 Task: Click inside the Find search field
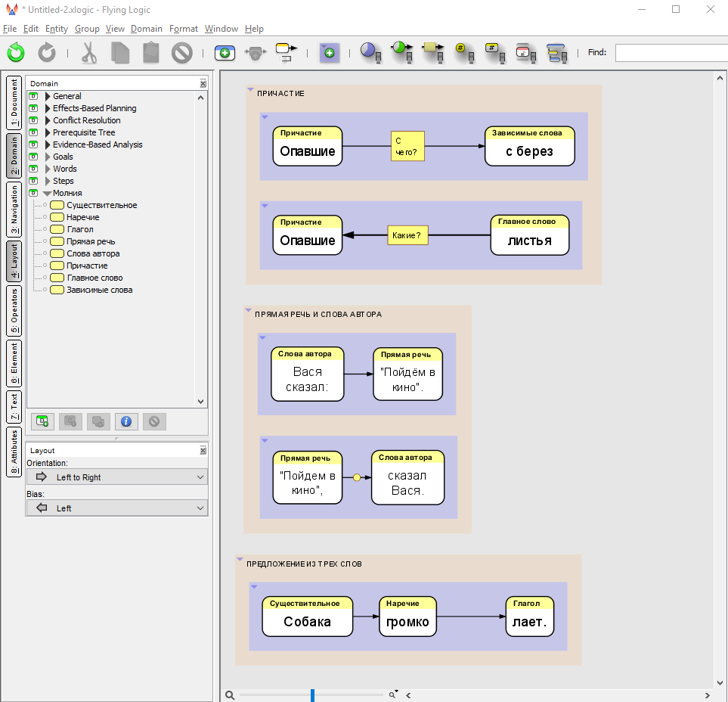(670, 52)
